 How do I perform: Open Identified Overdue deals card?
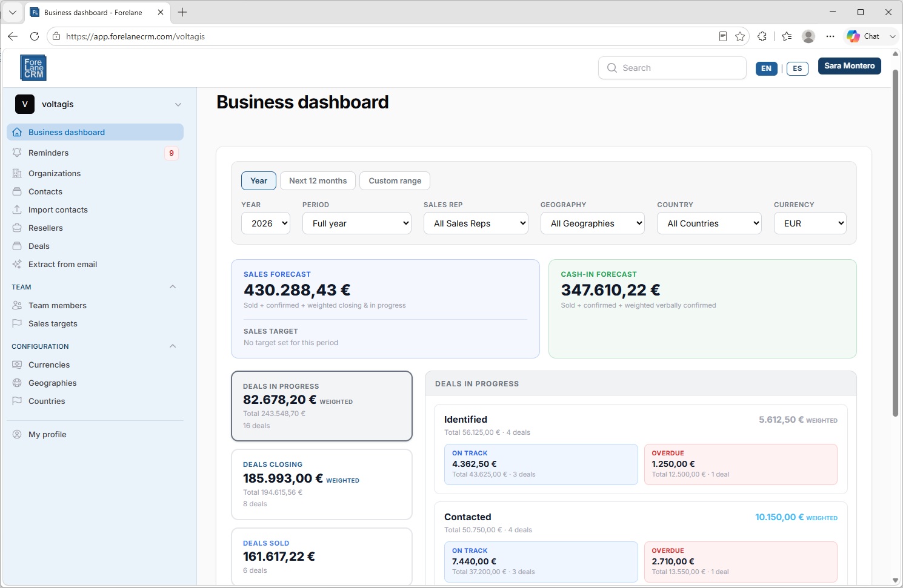[x=741, y=464]
